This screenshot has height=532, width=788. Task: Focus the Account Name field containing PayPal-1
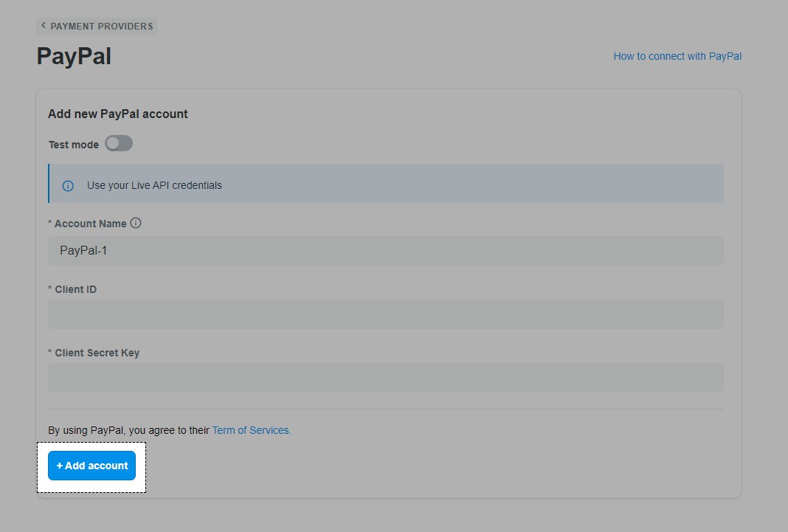click(x=385, y=251)
